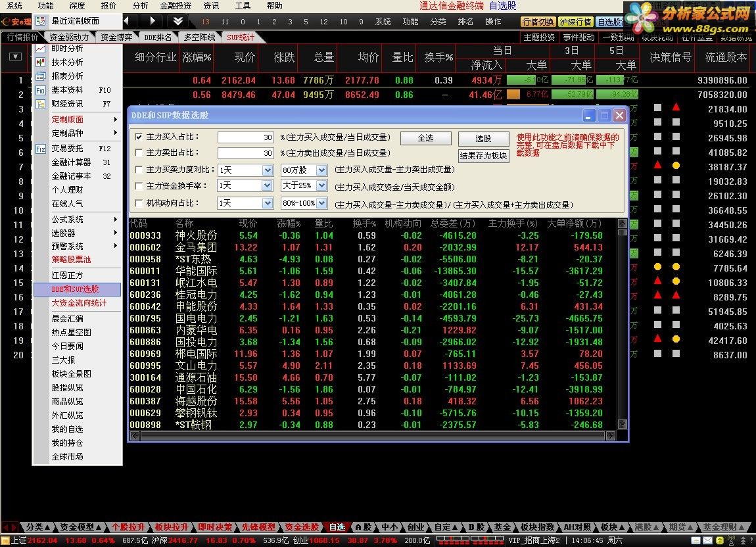Uncheck 主力买入占比 checkbox

tap(139, 137)
